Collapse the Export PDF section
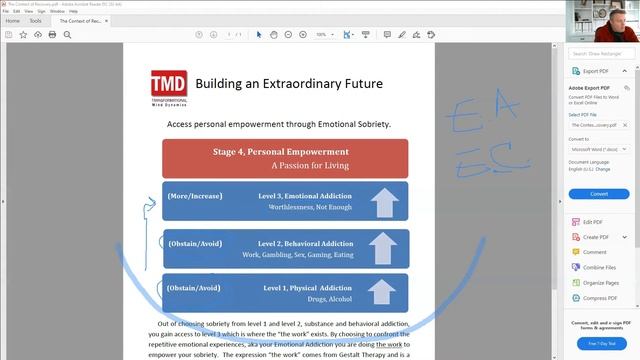The image size is (640, 360). [624, 71]
